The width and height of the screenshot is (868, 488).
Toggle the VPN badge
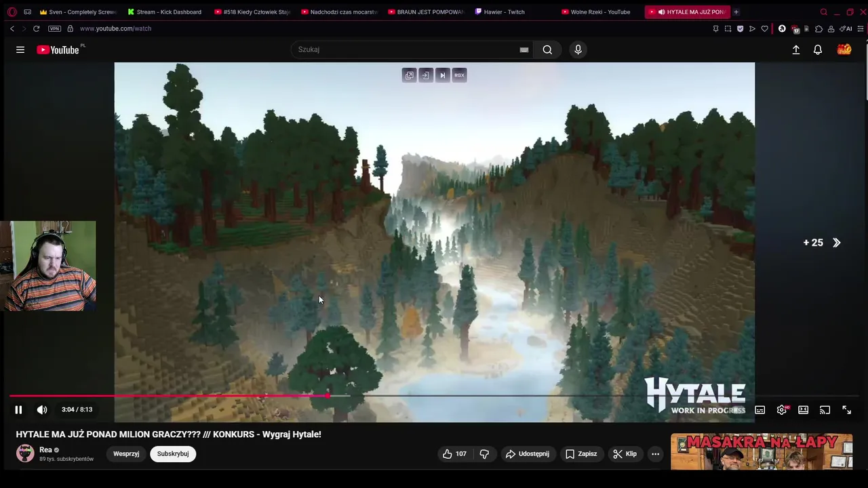point(54,28)
